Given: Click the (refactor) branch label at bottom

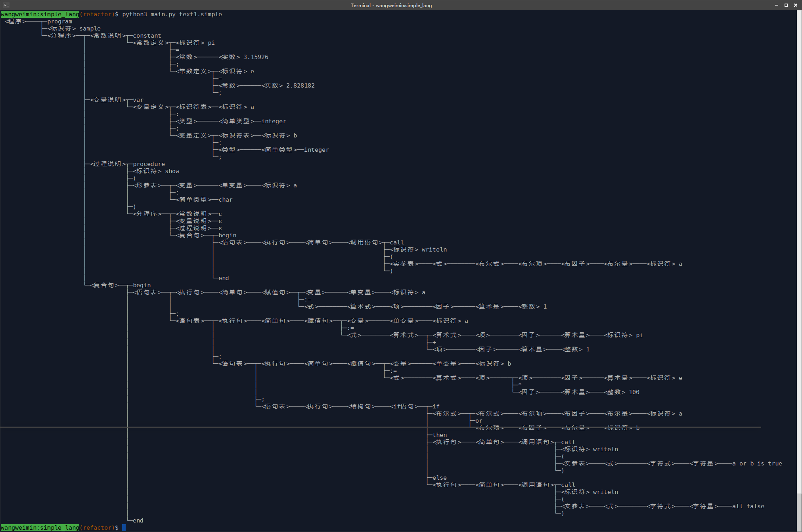Looking at the screenshot, I should pyautogui.click(x=97, y=528).
